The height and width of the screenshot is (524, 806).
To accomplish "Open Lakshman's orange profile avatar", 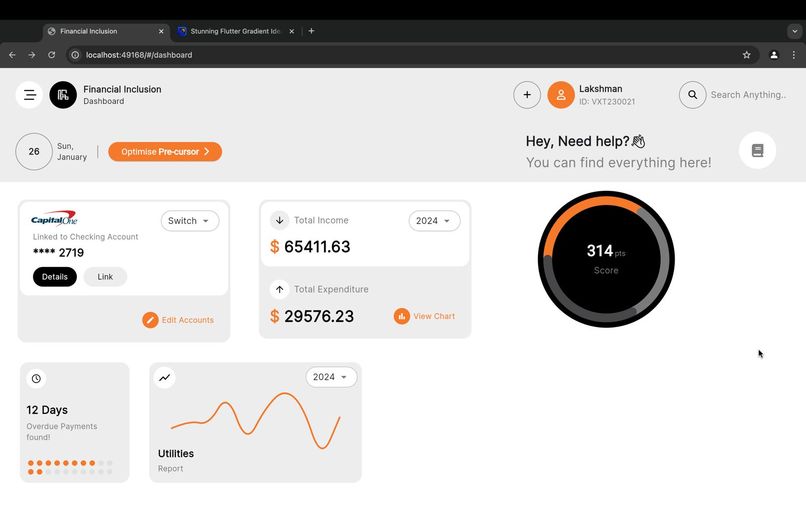I will [561, 95].
